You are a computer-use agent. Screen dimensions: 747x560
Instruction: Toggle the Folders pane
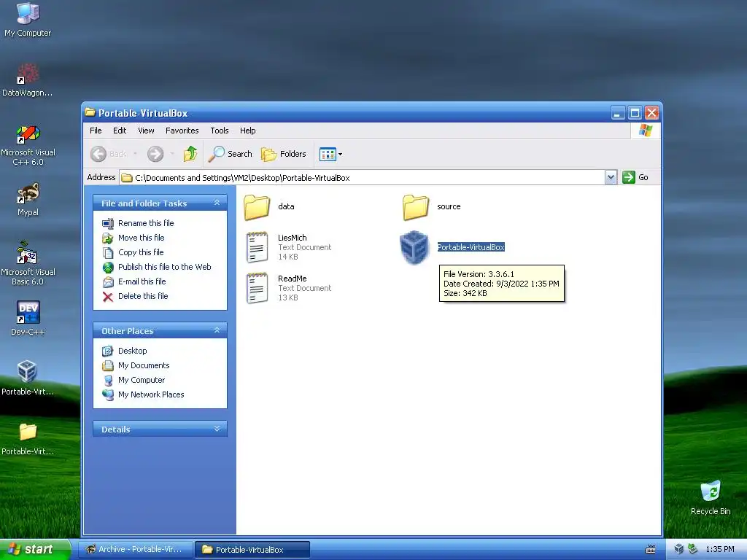tap(284, 154)
